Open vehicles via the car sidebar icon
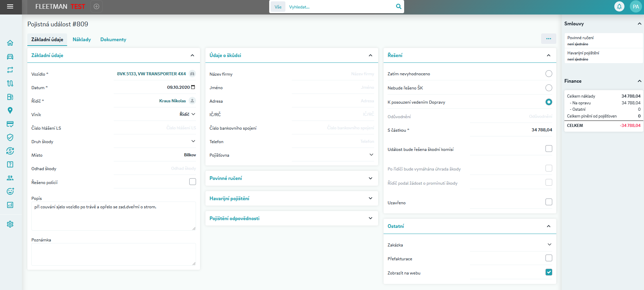Image resolution: width=644 pixels, height=290 pixels. pyautogui.click(x=10, y=57)
